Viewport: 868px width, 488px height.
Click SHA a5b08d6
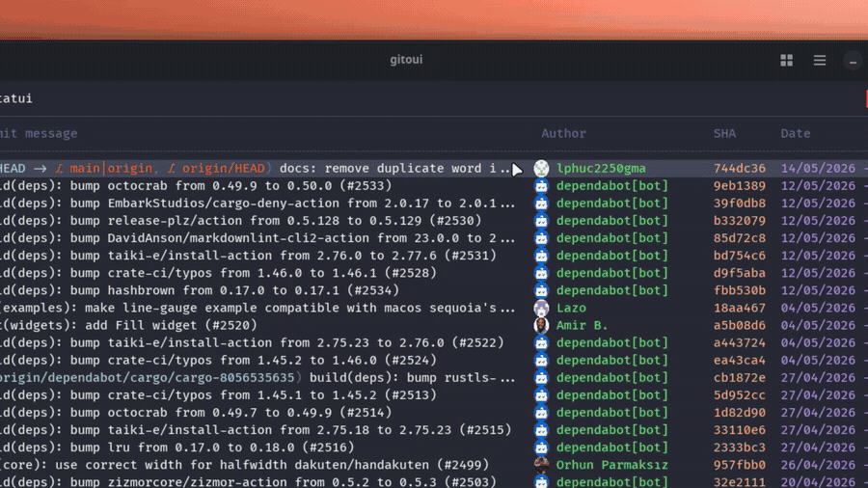(740, 325)
